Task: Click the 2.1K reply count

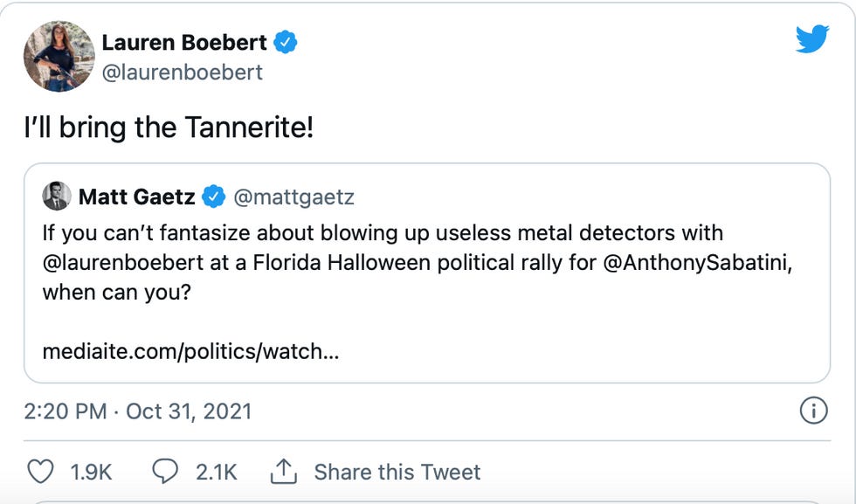Action: pyautogui.click(x=216, y=472)
